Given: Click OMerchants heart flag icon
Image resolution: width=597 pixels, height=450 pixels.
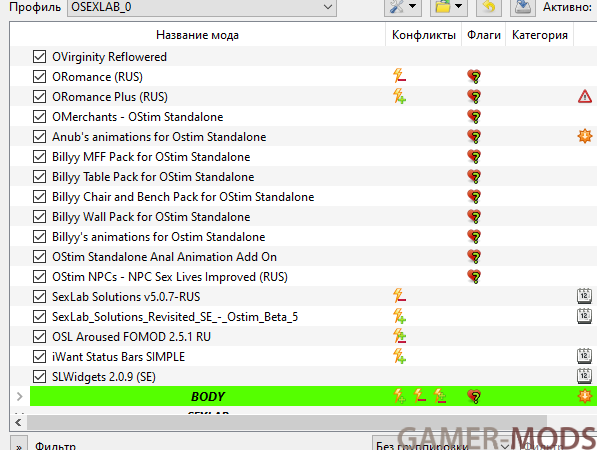Looking at the screenshot, I should (474, 116).
